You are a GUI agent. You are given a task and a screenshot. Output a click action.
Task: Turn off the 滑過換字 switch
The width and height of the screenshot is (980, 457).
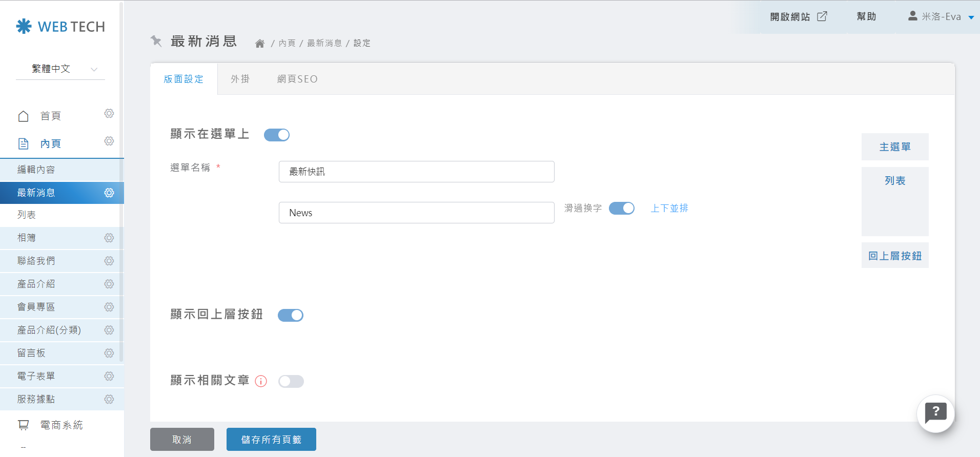(621, 209)
